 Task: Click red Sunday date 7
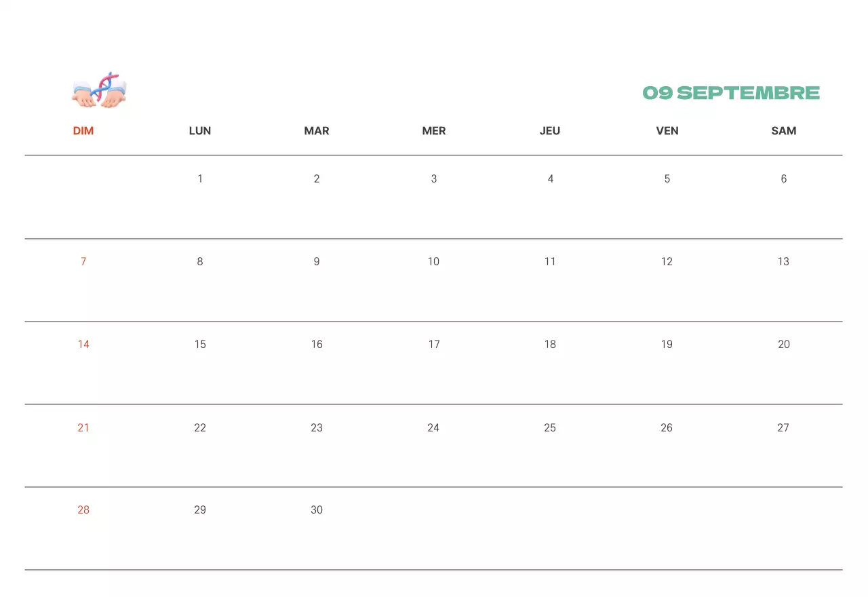pos(83,262)
